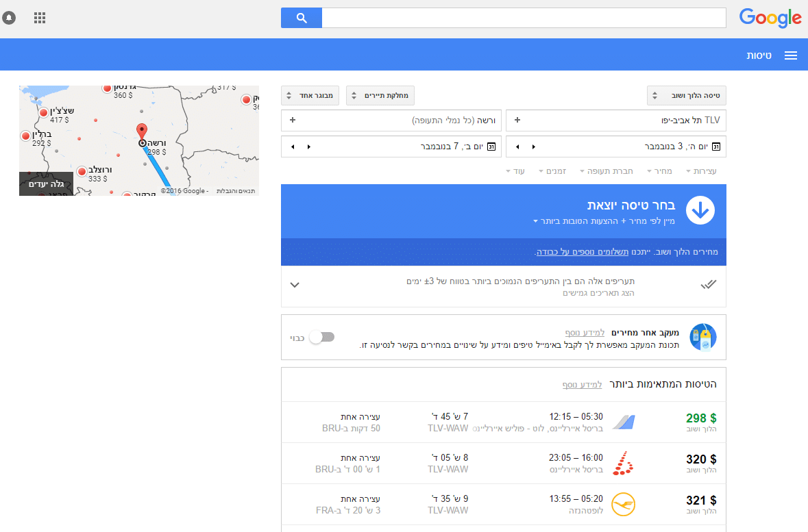Click stop info 3 ש' 20 ד' ב-FRA

[x=348, y=510]
